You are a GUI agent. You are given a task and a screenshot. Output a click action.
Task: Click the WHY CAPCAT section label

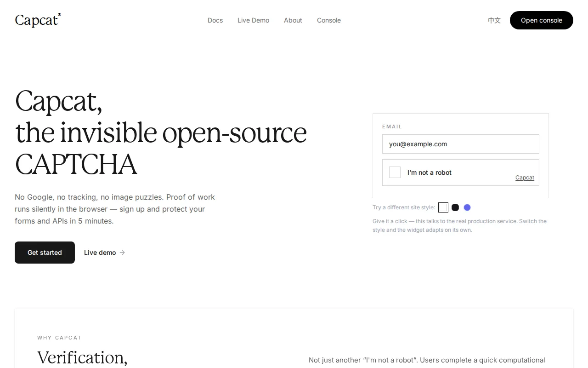[x=59, y=338]
